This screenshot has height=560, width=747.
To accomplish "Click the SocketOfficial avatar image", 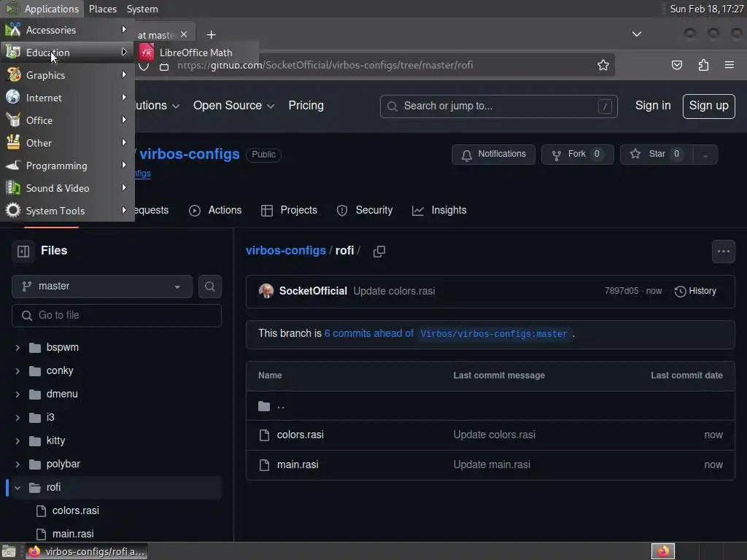I will 266,291.
